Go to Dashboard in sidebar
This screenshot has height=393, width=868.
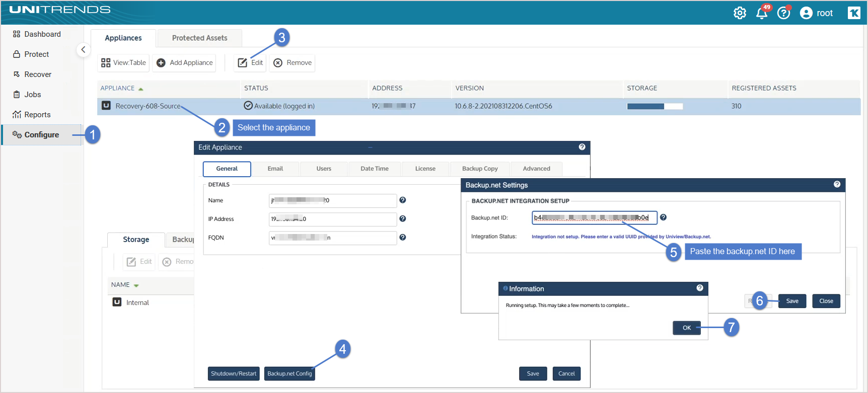(x=37, y=34)
